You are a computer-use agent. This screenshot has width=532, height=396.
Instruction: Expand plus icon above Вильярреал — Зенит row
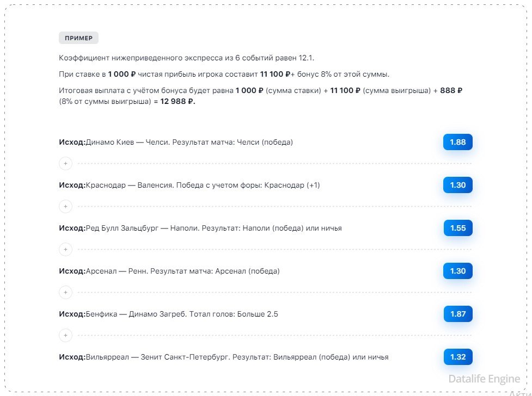pyautogui.click(x=65, y=335)
